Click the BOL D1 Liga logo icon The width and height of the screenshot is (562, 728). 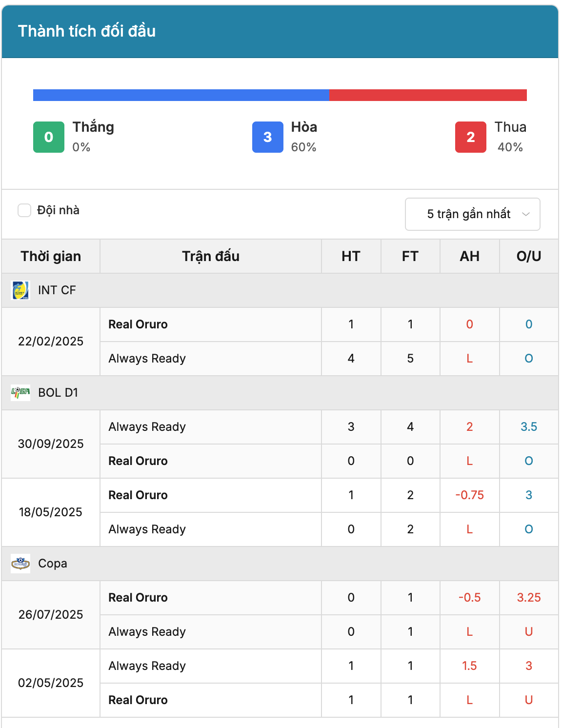(20, 393)
